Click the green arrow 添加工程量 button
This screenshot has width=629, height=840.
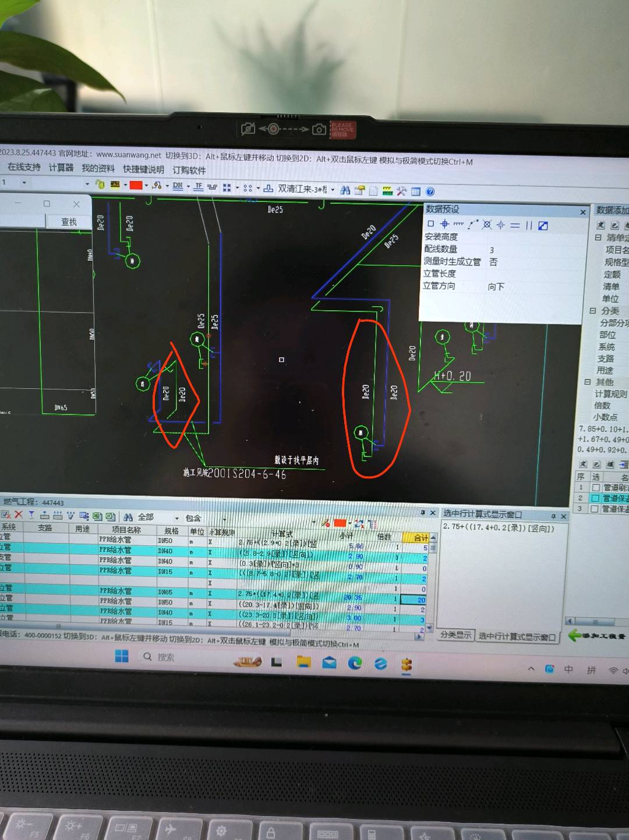point(597,636)
